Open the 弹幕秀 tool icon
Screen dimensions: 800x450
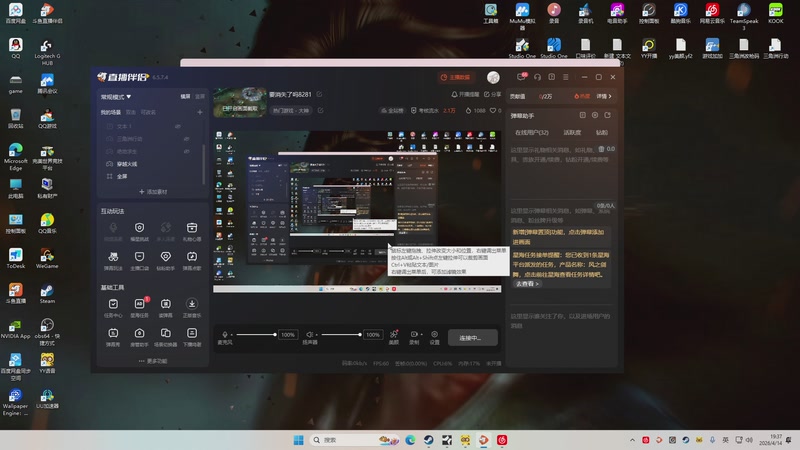(113, 333)
